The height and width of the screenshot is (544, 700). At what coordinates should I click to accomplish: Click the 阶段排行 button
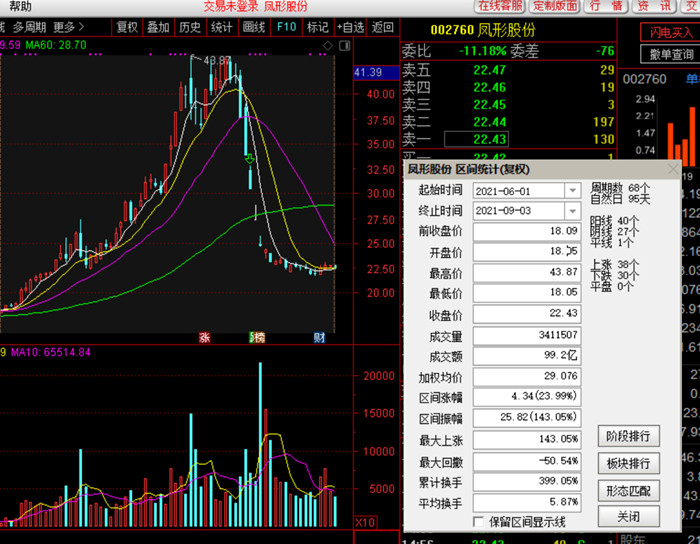click(629, 436)
